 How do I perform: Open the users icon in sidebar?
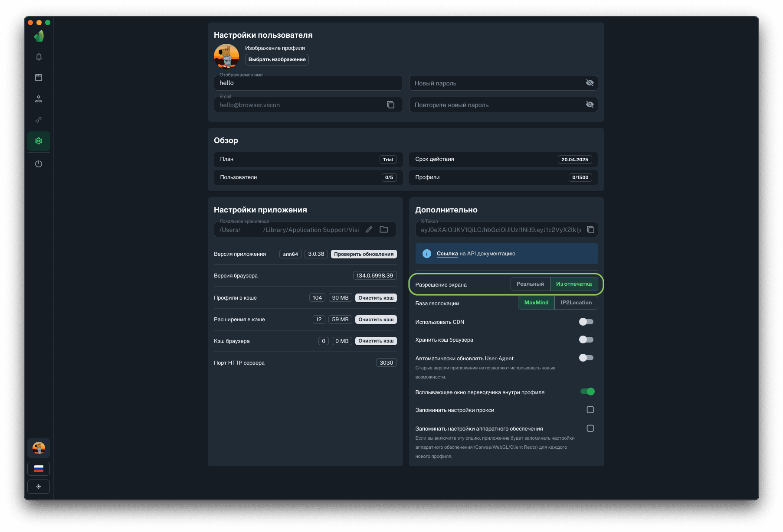pos(39,99)
